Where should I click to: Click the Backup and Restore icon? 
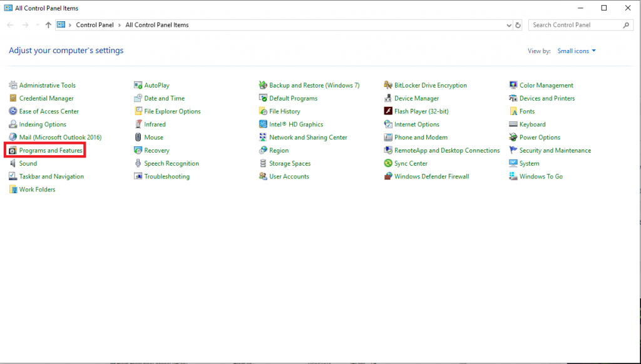click(x=264, y=86)
